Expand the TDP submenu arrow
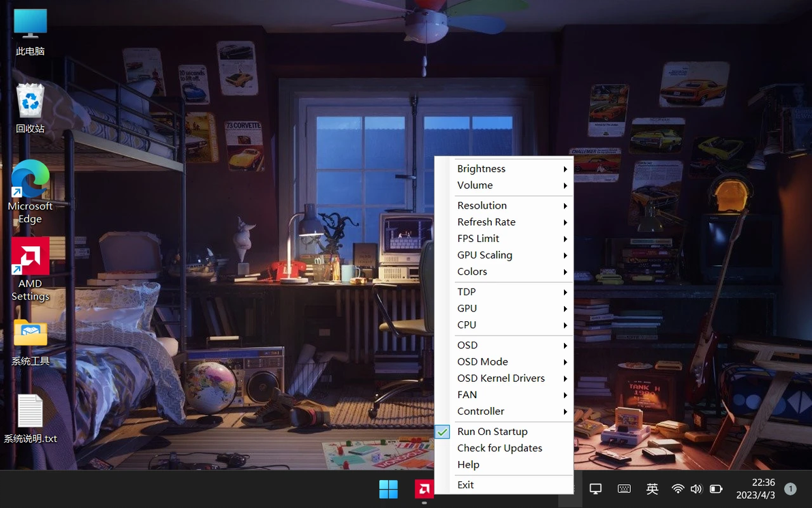 click(565, 293)
